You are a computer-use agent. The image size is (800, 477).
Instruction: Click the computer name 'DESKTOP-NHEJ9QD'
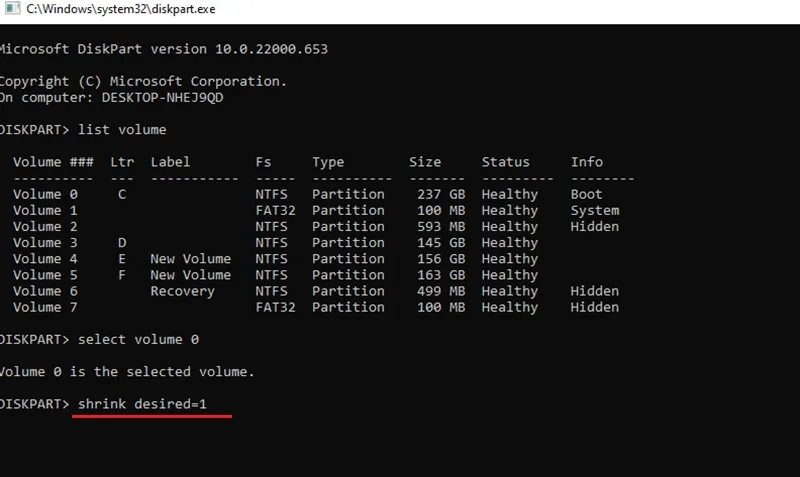click(x=162, y=97)
